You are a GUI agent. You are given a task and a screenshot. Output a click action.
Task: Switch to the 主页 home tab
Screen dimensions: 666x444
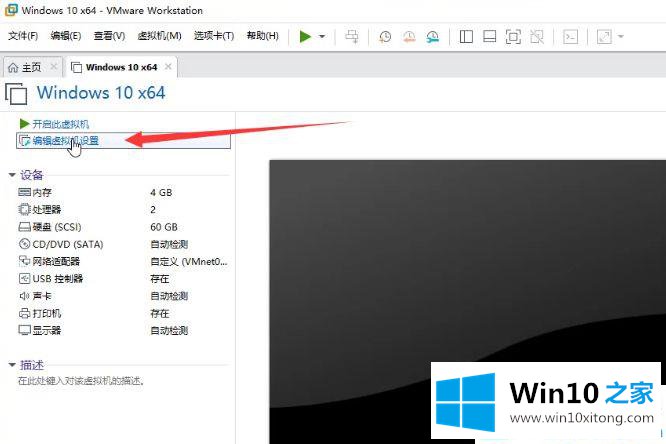(x=31, y=67)
